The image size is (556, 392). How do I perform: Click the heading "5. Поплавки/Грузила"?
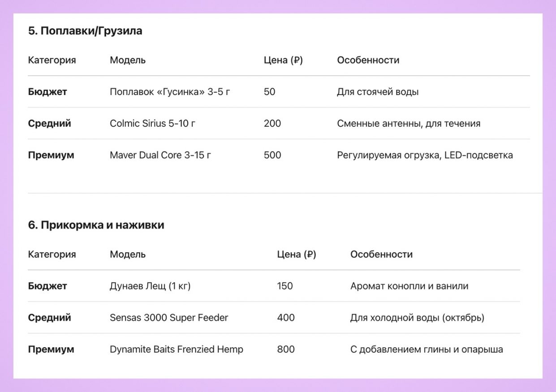85,31
